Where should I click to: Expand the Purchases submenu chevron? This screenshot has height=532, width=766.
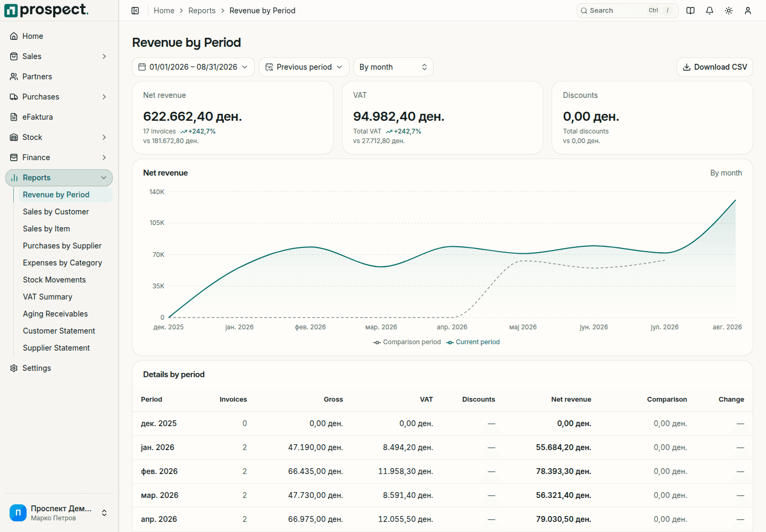pos(104,97)
